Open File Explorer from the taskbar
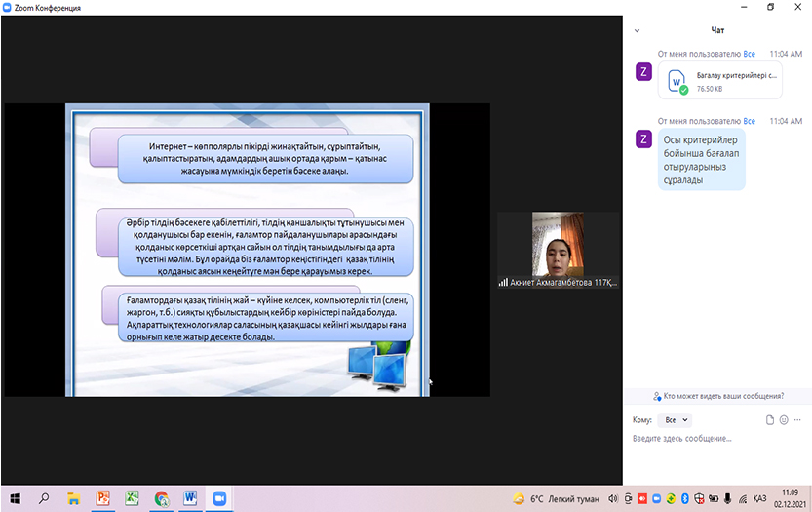Screen dimensions: 812x512 pos(73,498)
